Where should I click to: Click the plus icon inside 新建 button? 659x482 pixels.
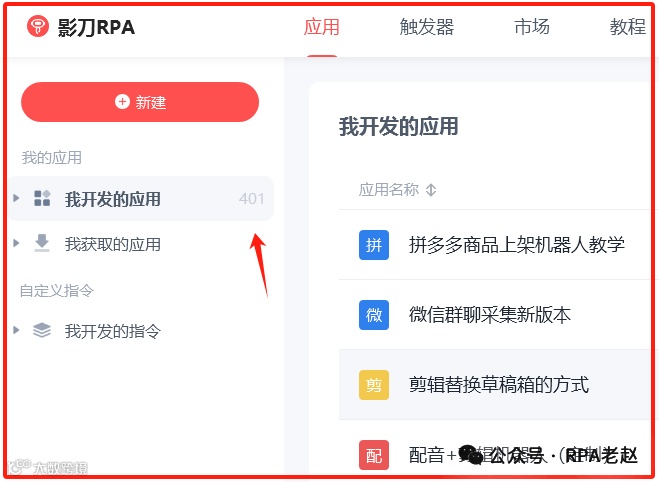[122, 102]
